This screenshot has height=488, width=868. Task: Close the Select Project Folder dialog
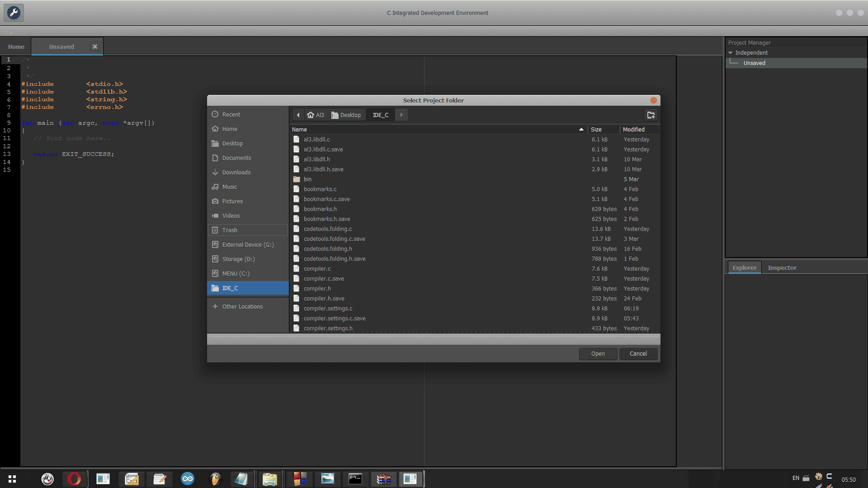point(653,100)
